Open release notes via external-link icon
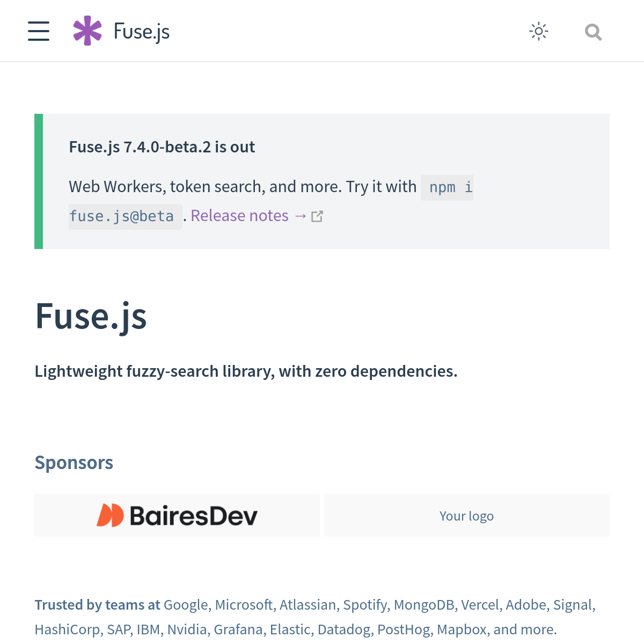The width and height of the screenshot is (644, 644). coord(317,216)
